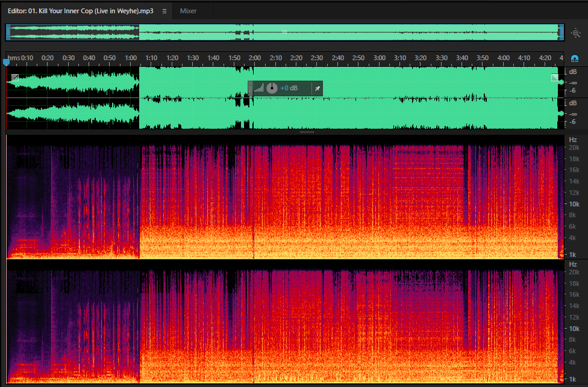
Task: Click 10k on the lower frequency scale
Action: (x=574, y=329)
